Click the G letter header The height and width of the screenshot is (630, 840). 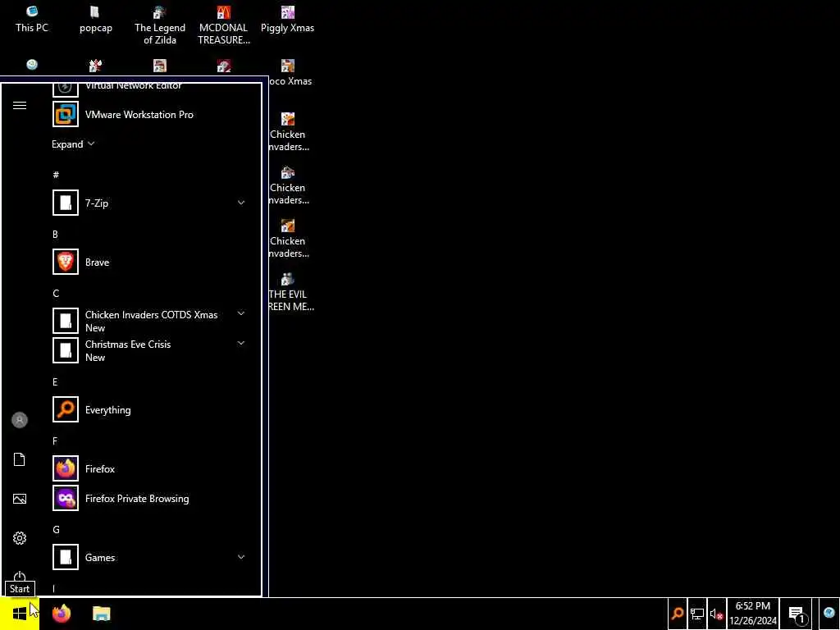pyautogui.click(x=56, y=529)
